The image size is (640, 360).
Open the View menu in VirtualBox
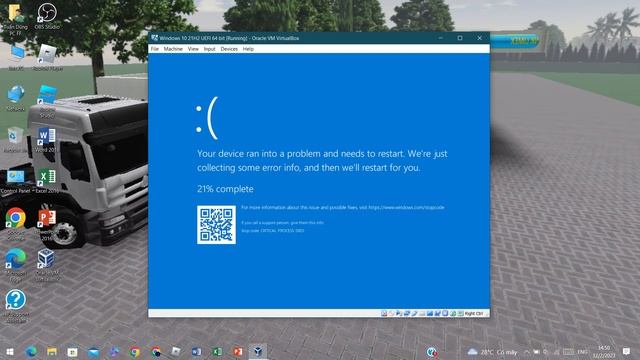pyautogui.click(x=193, y=49)
